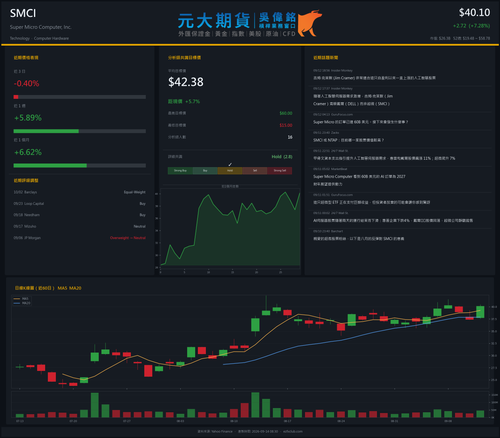500x438 pixels.
Task: Click the Needham Buy rating row
Action: [79, 215]
